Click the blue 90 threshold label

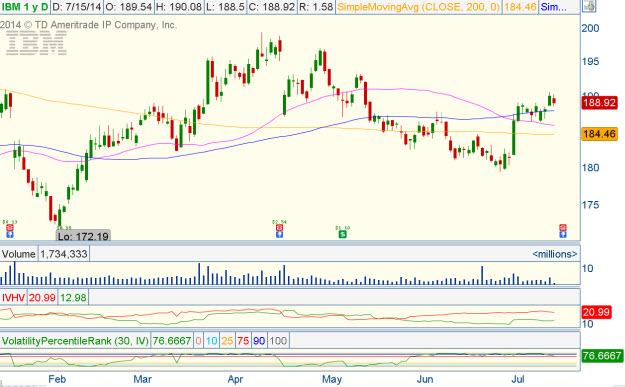259,341
